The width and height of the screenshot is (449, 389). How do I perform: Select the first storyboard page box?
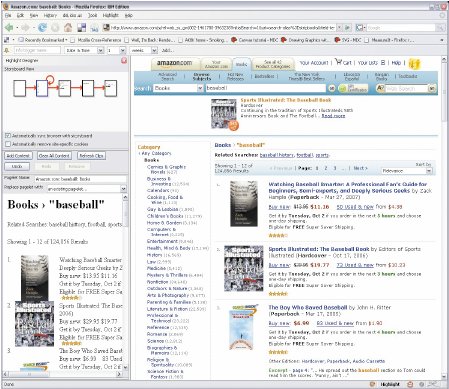tap(20, 88)
